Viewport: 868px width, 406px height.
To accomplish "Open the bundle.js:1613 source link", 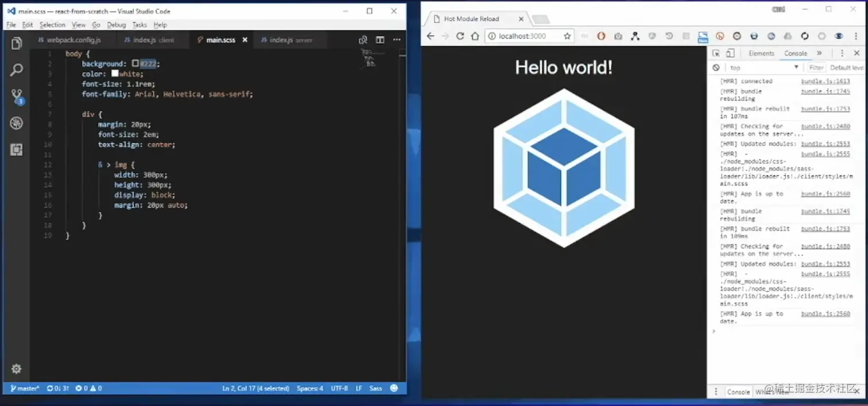I will (826, 82).
